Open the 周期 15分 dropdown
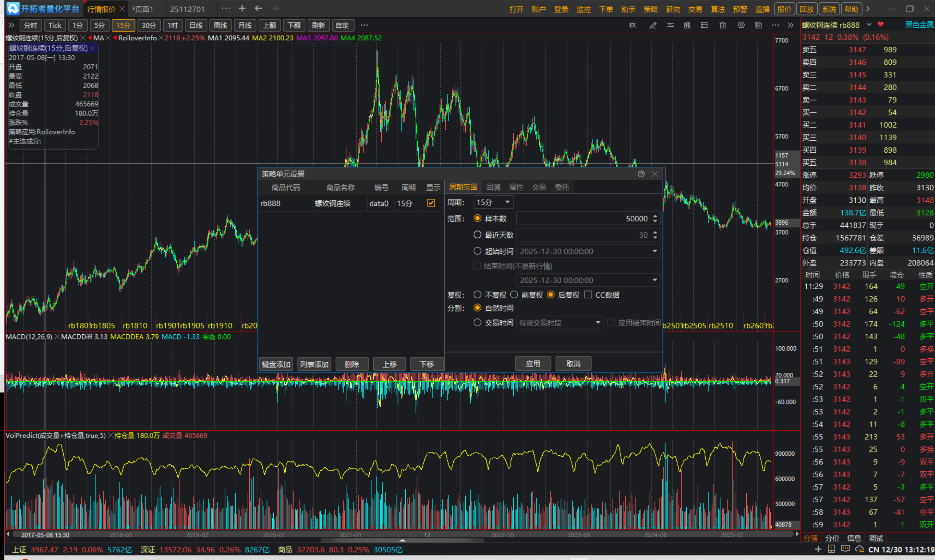Image resolution: width=935 pixels, height=560 pixels. coord(493,202)
